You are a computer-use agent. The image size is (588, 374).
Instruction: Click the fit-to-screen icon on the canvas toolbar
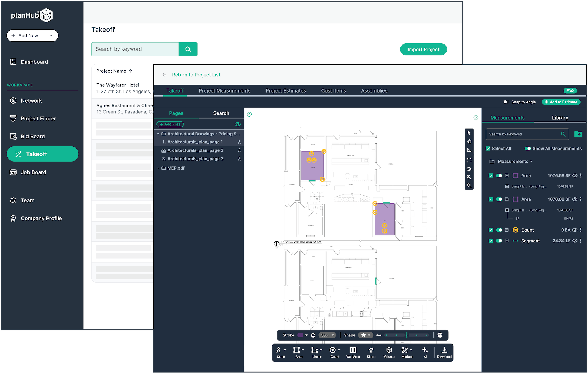click(x=469, y=160)
